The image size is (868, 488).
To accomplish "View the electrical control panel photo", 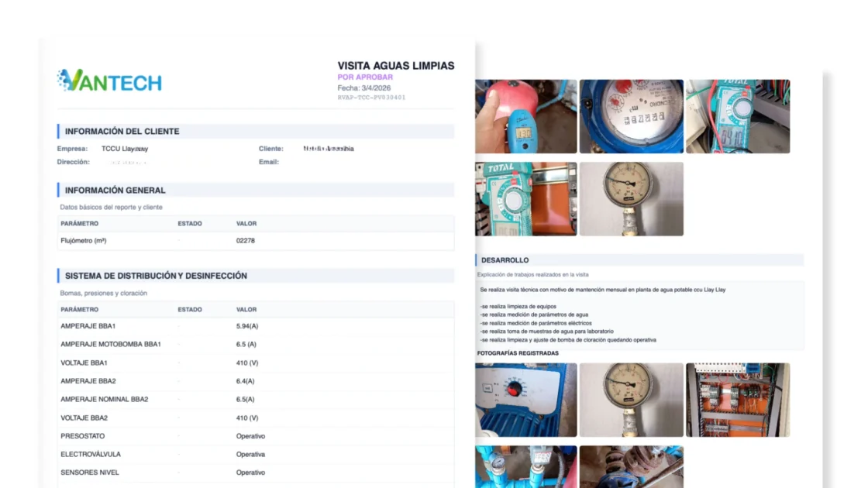I will coord(737,400).
